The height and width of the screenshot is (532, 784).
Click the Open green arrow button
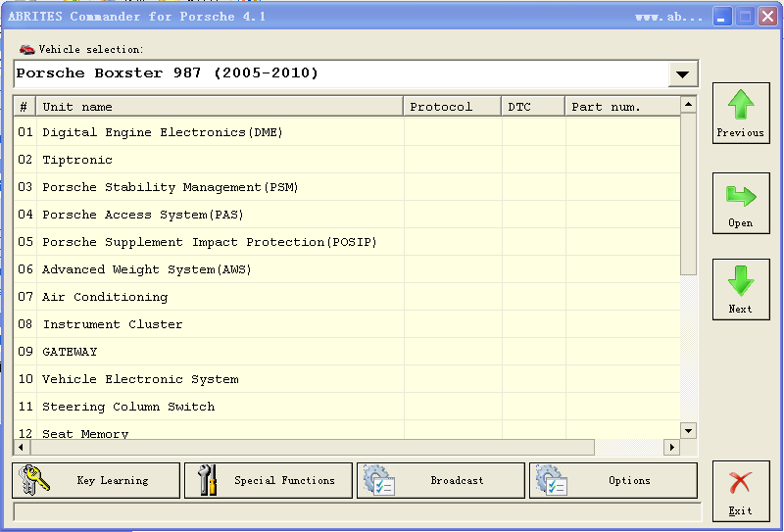pos(741,203)
